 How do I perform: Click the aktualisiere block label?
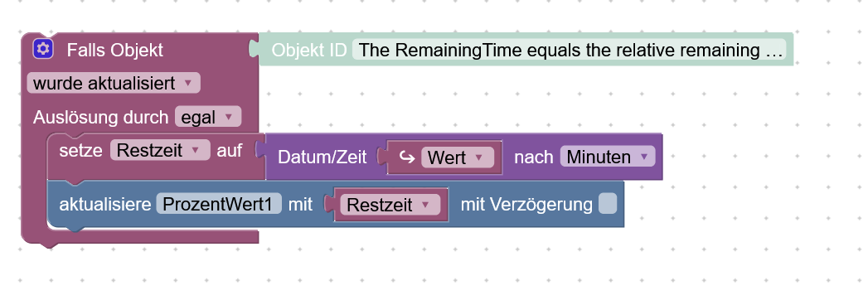[x=105, y=204]
